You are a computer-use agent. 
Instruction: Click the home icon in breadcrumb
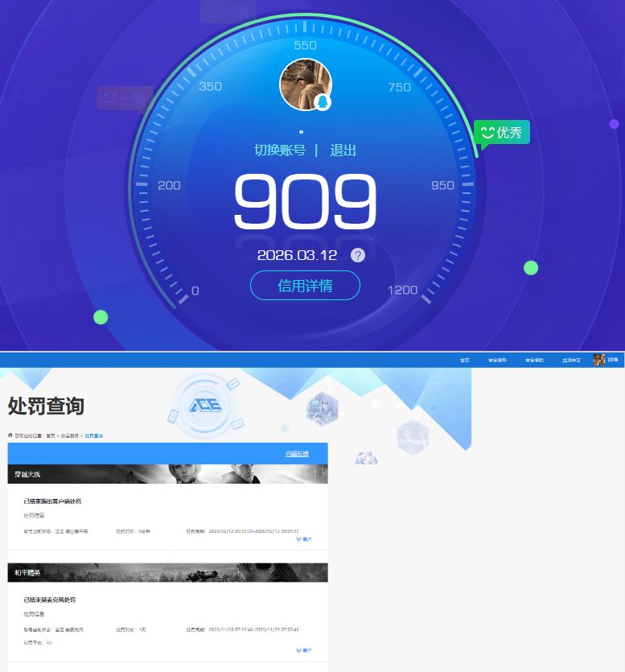pos(10,435)
